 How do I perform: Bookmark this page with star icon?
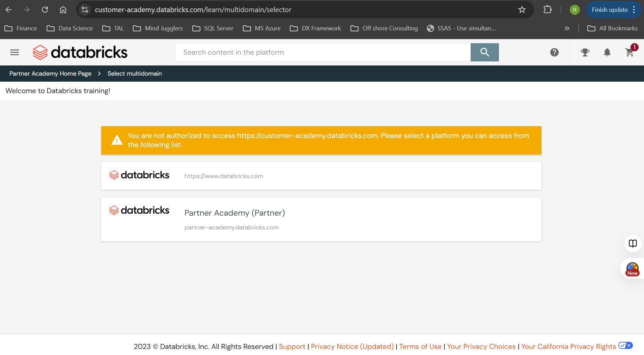tap(522, 10)
